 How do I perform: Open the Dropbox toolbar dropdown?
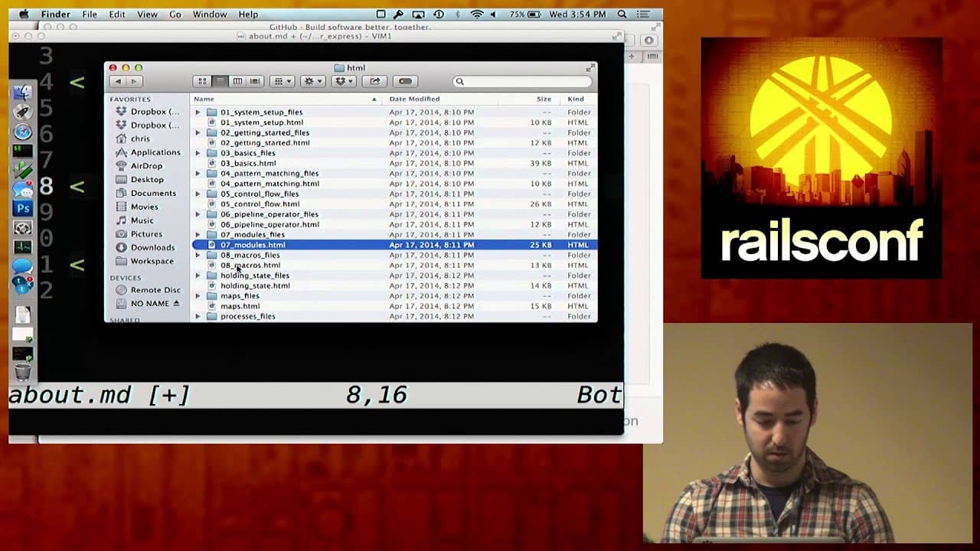[x=343, y=81]
